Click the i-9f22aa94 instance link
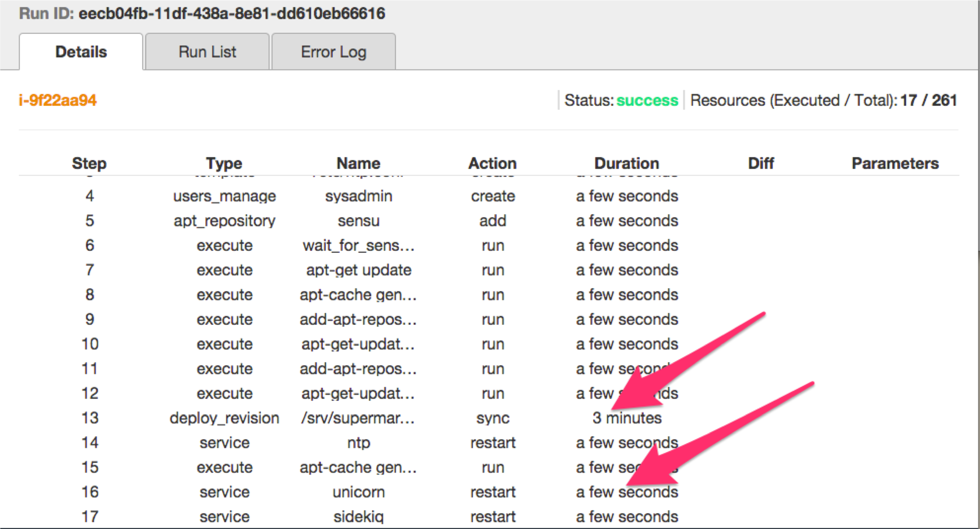This screenshot has height=529, width=980. tap(58, 100)
